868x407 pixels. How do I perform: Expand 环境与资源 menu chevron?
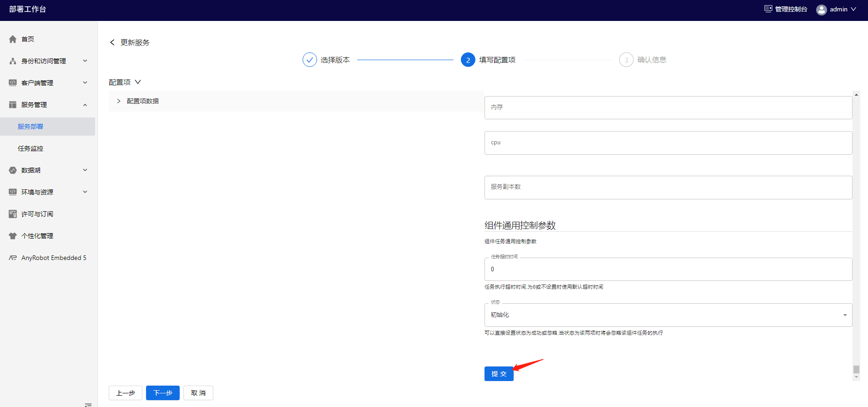(85, 192)
